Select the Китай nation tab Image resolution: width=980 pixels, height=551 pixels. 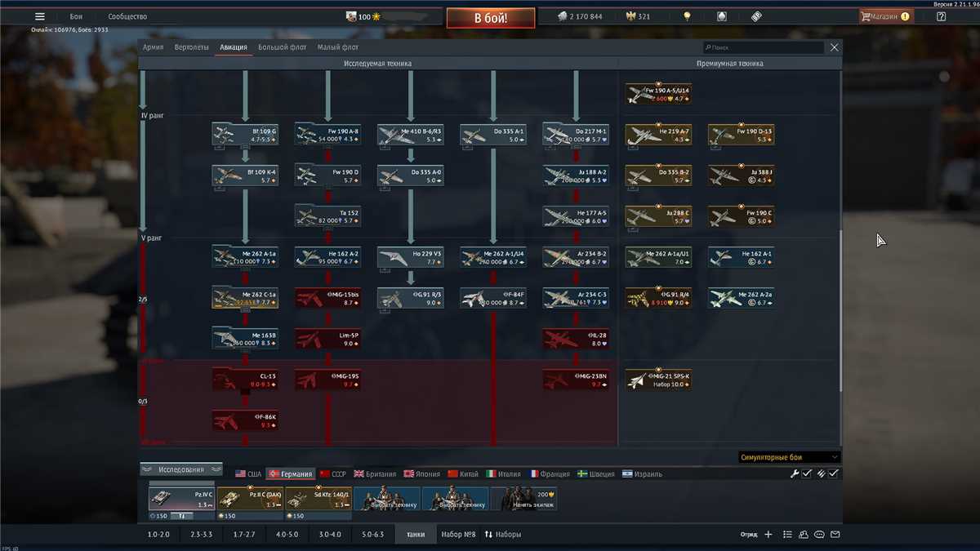pyautogui.click(x=463, y=473)
